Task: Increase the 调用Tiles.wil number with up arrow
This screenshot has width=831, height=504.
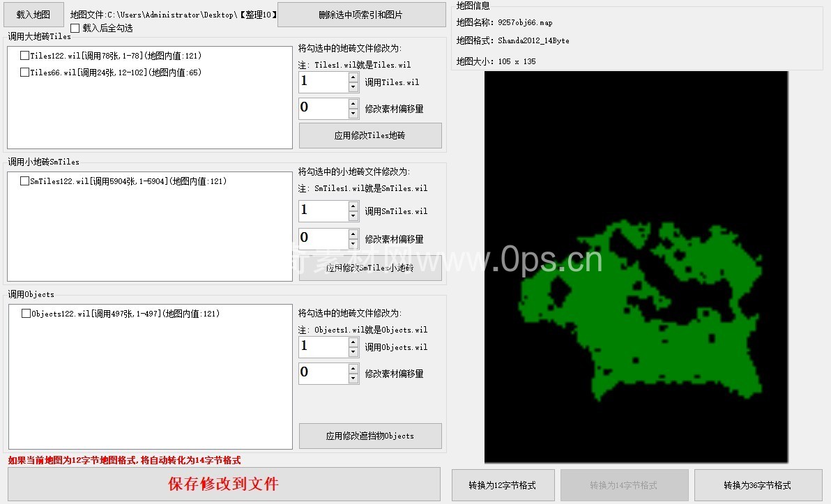Action: coord(353,77)
